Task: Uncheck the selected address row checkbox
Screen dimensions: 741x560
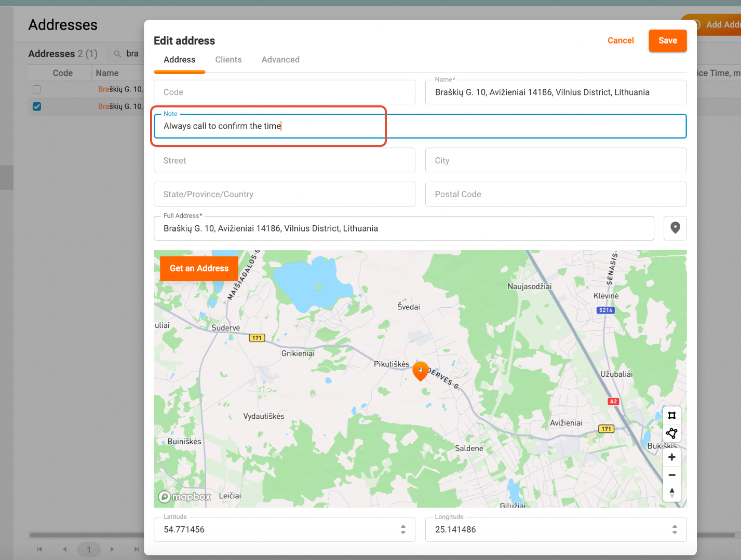Action: point(37,106)
